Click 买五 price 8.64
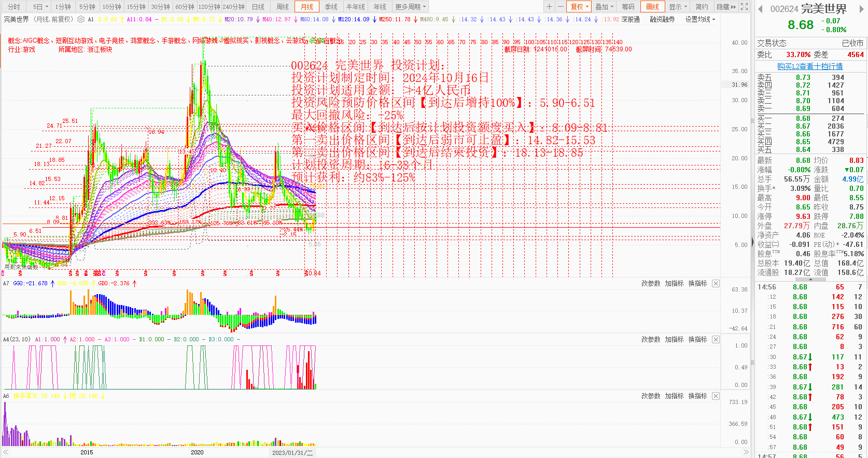Image resolution: width=868 pixels, height=458 pixels. point(803,149)
